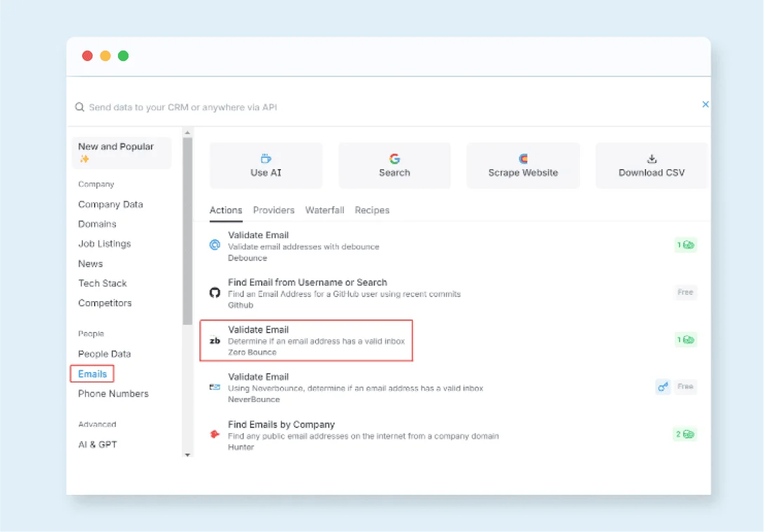This screenshot has width=764, height=532.
Task: Click the Chrome icon on Scrape Website
Action: (522, 159)
